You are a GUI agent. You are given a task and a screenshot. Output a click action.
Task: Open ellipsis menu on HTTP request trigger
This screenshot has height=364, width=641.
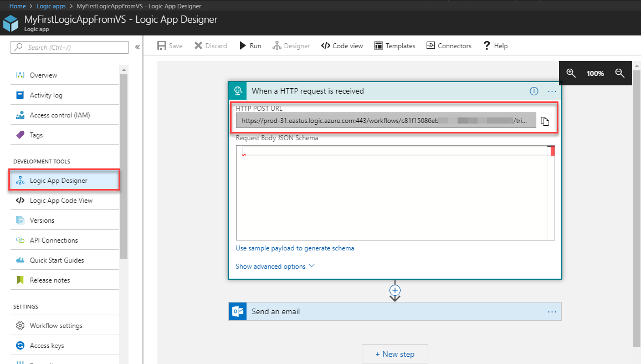(x=552, y=91)
